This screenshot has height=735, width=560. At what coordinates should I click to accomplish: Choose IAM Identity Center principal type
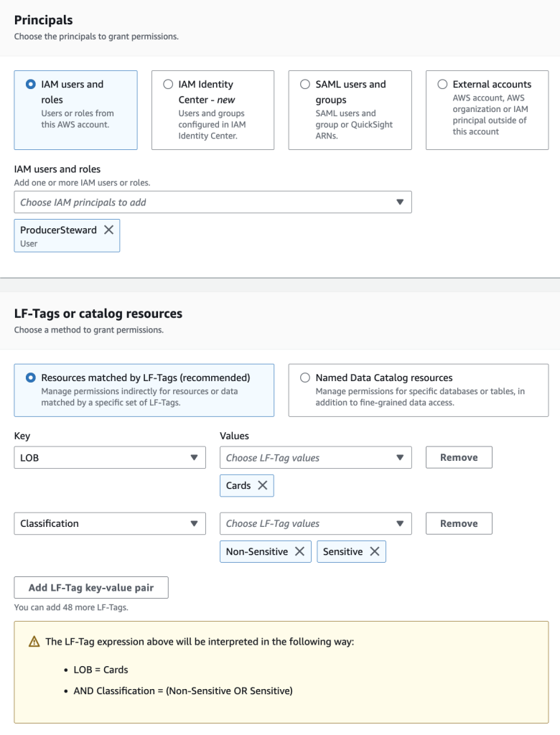168,84
